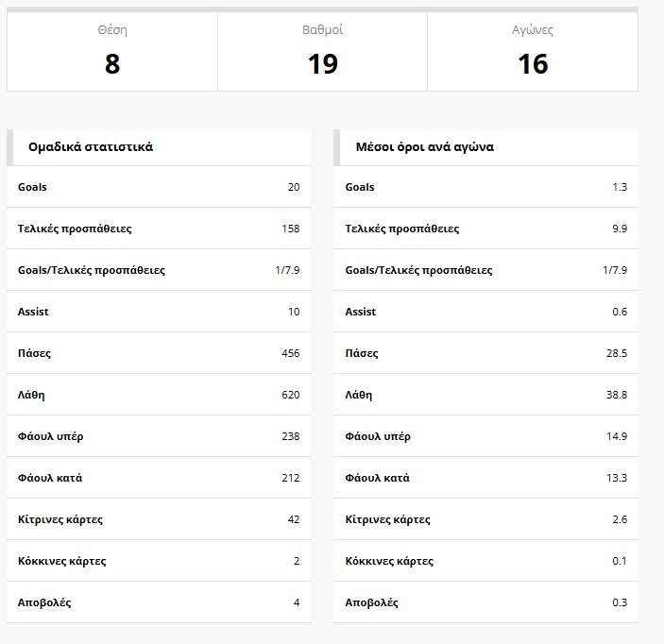Screen dimensions: 664x644
Task: Click the Goals average value 1.3
Action: pos(619,187)
